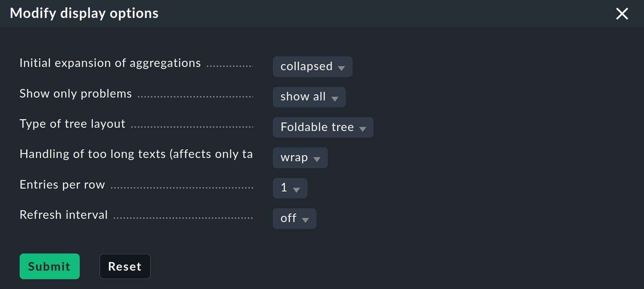Click the arrow on the Foldable tree selector
Image resolution: width=644 pixels, height=289 pixels.
click(x=363, y=128)
